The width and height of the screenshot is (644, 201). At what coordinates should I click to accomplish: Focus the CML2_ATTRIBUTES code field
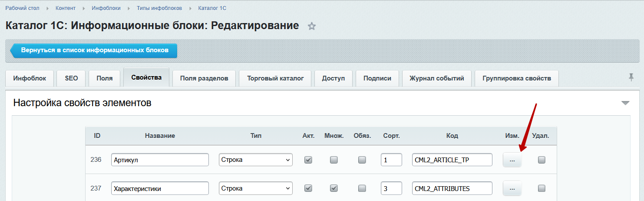[452, 188]
